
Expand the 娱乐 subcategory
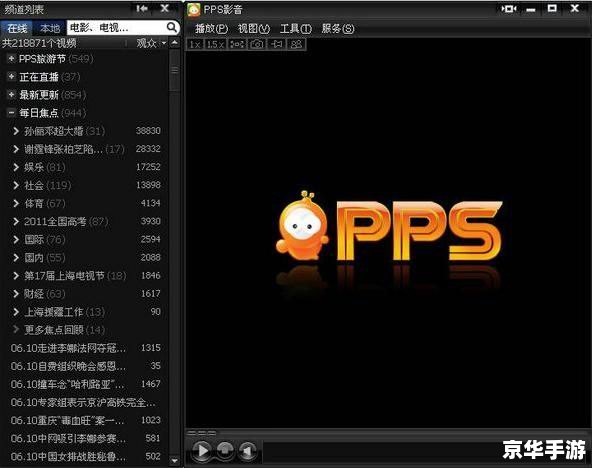coord(16,167)
